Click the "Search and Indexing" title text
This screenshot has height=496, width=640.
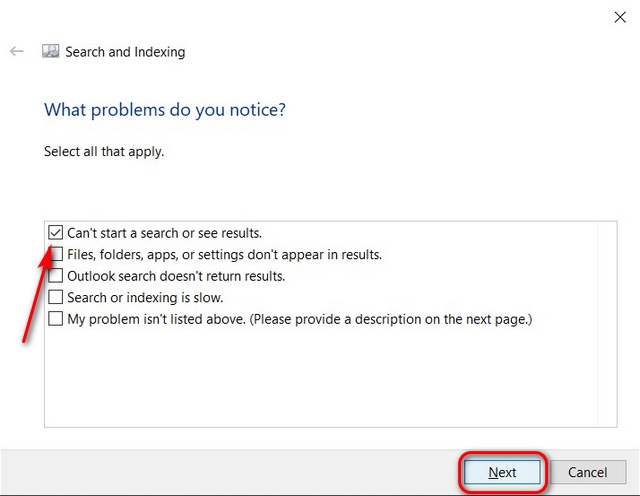125,52
